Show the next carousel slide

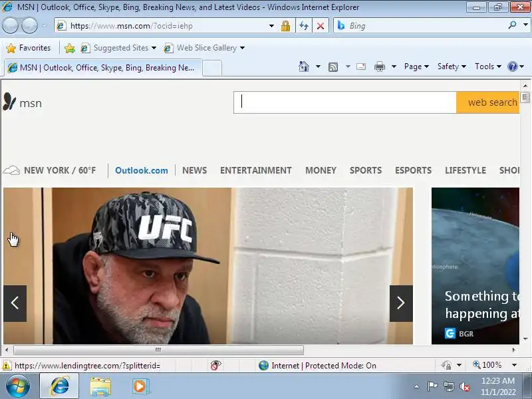pos(401,303)
